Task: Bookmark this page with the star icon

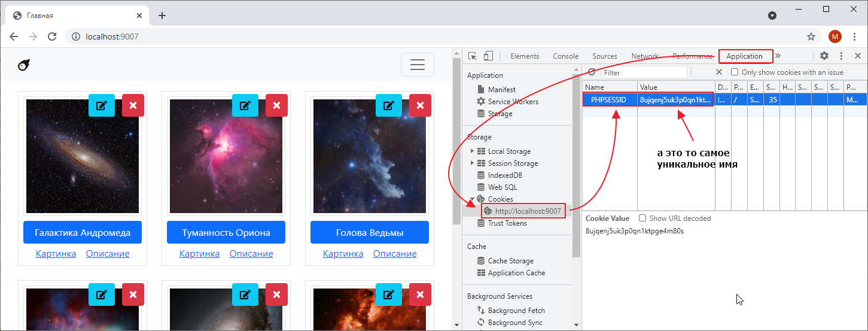Action: tap(811, 37)
